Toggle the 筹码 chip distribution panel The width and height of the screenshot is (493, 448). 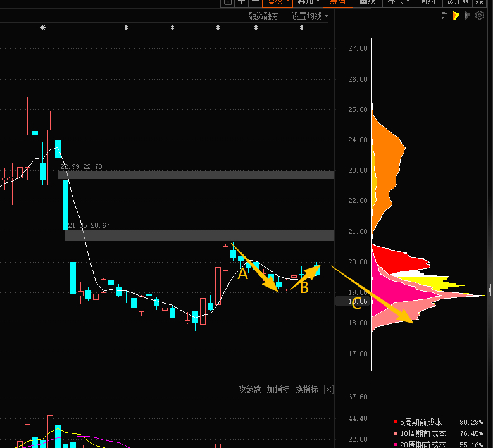[338, 3]
